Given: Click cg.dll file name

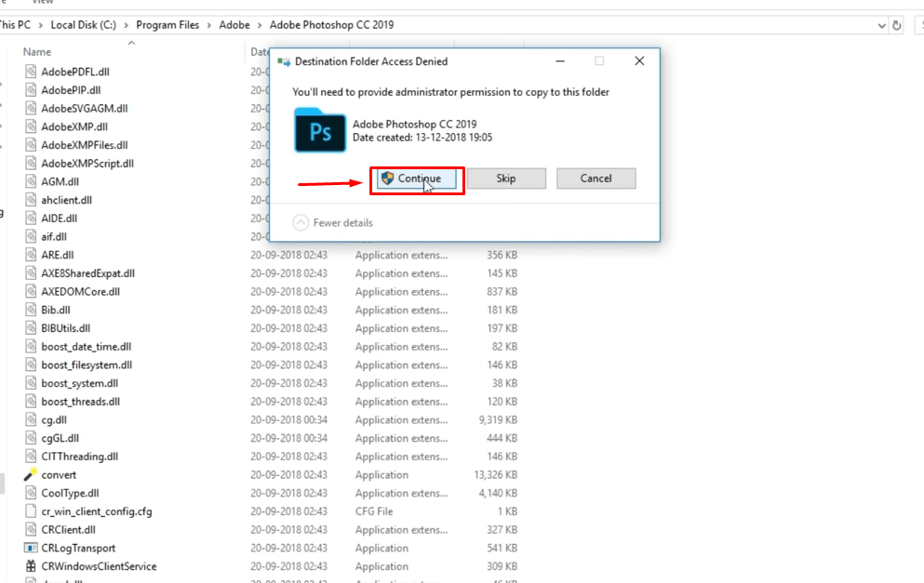Looking at the screenshot, I should click(x=54, y=419).
